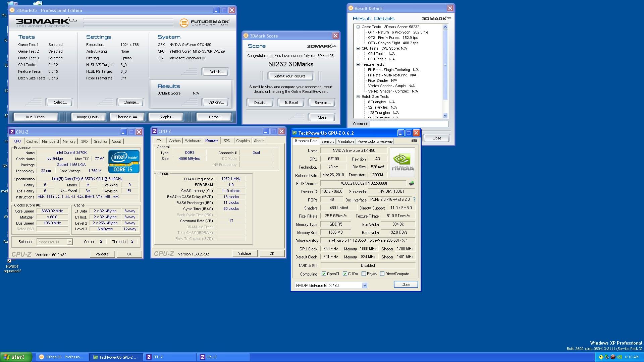Open the PowerColor Giveaway tab
644x362 pixels.
[x=375, y=141]
